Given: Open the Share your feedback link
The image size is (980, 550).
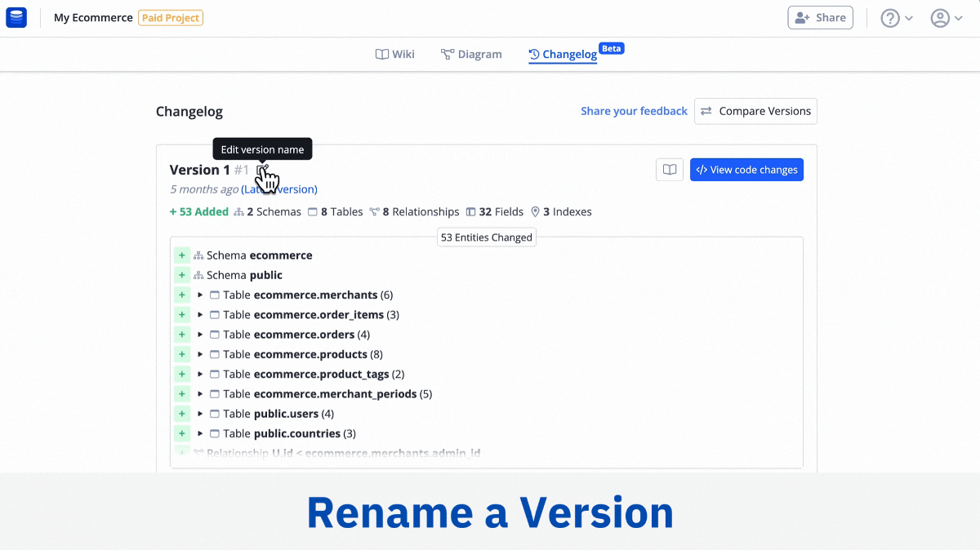Looking at the screenshot, I should click(634, 111).
